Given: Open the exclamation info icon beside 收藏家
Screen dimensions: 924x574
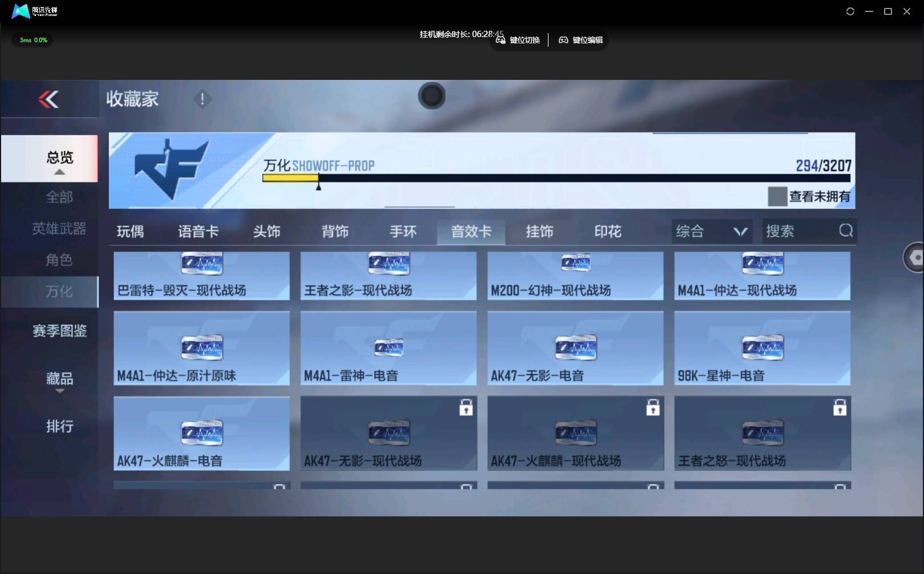Looking at the screenshot, I should 202,99.
